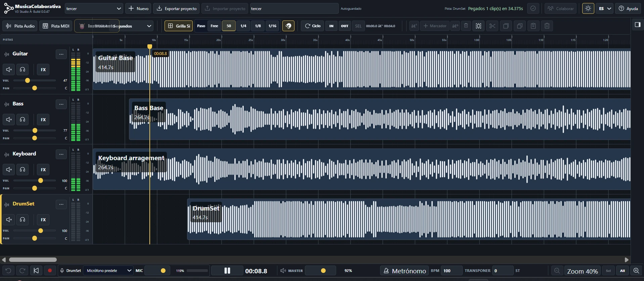Adjust Bass PAN slider knob
Image resolution: width=644 pixels, height=281 pixels.
35,138
